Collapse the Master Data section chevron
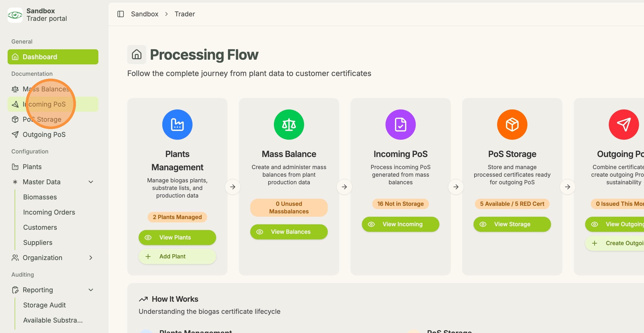The width and height of the screenshot is (644, 333). [x=91, y=182]
